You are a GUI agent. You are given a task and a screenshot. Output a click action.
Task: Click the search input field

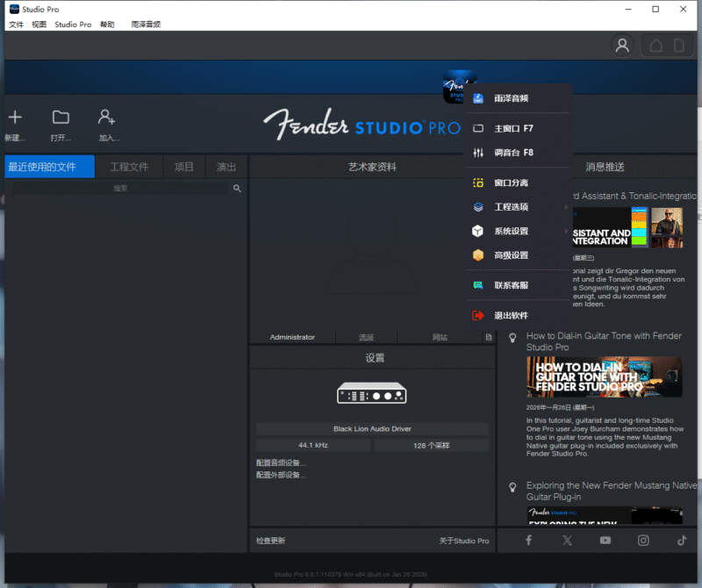tap(123, 187)
